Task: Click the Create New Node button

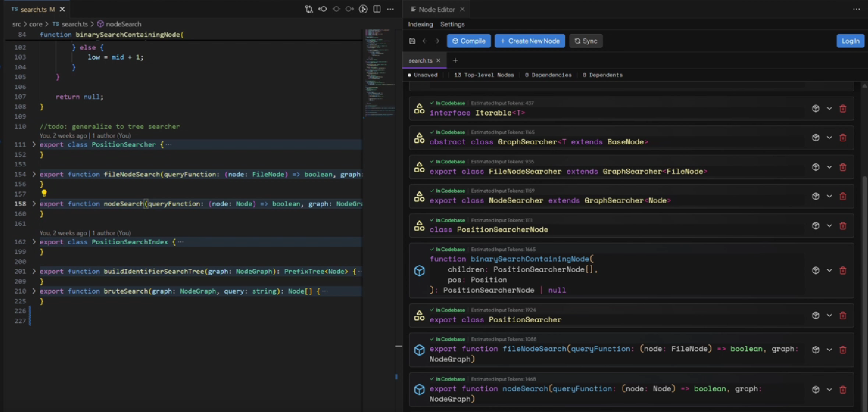Action: pyautogui.click(x=529, y=41)
